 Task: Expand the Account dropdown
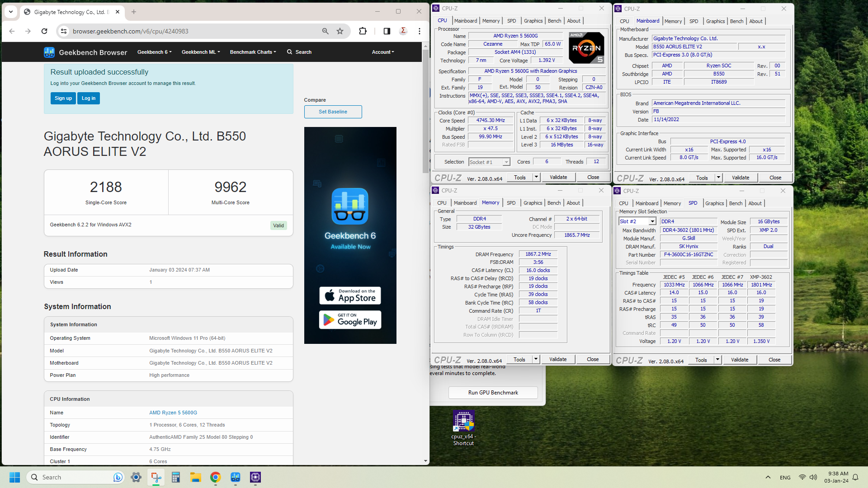point(383,52)
